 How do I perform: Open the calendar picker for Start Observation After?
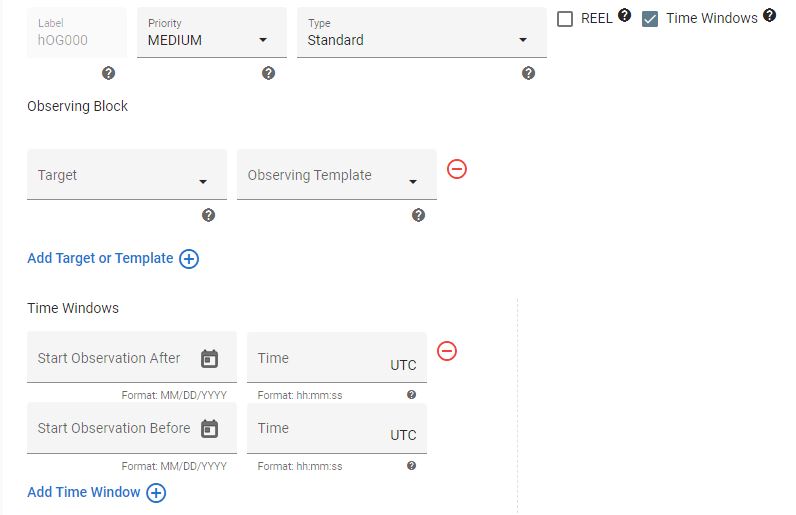(209, 359)
